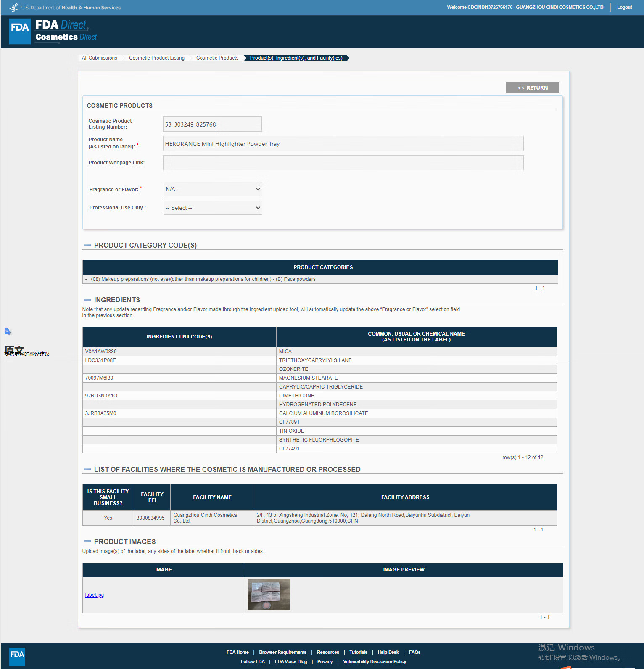The height and width of the screenshot is (669, 644).
Task: Go to Cosmetic Products breadcrumb
Action: click(217, 58)
